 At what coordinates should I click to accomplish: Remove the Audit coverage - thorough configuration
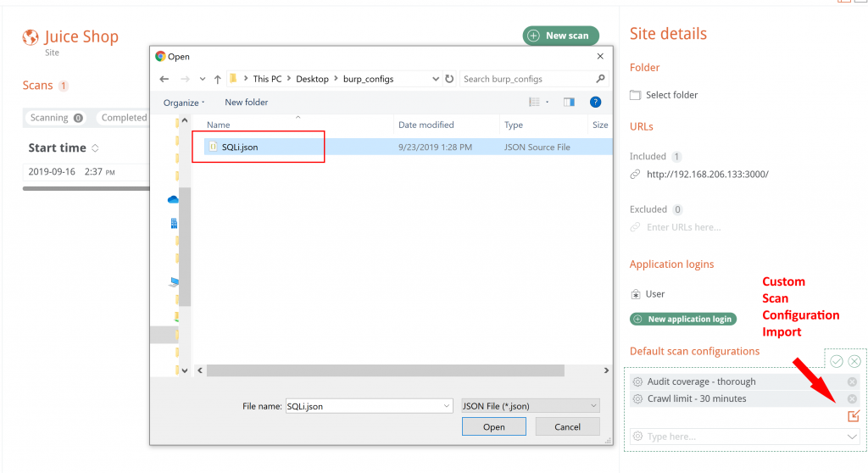pos(852,382)
